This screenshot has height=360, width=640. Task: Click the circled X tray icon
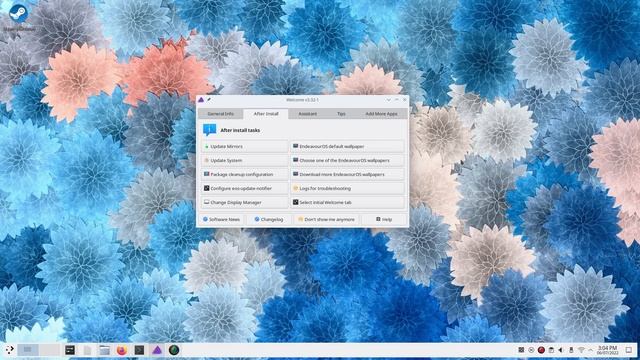(x=531, y=350)
